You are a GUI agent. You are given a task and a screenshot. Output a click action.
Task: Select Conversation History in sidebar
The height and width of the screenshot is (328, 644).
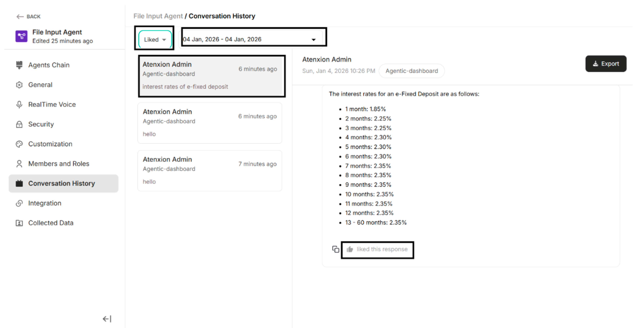pos(61,183)
